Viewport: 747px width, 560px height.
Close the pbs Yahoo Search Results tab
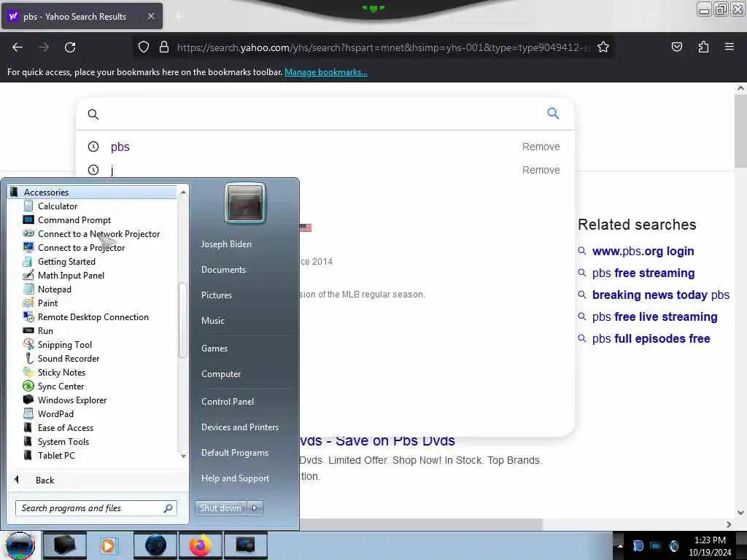click(150, 16)
